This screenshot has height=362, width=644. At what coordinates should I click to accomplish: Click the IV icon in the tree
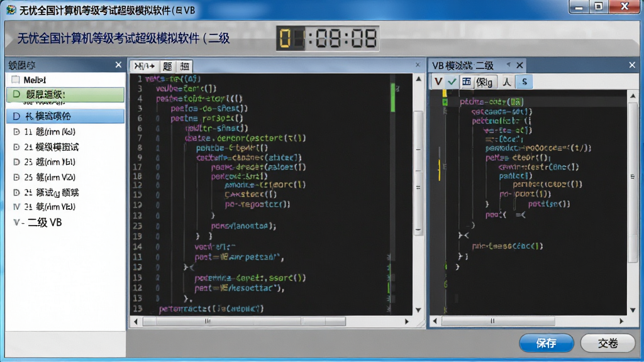[x=16, y=207]
